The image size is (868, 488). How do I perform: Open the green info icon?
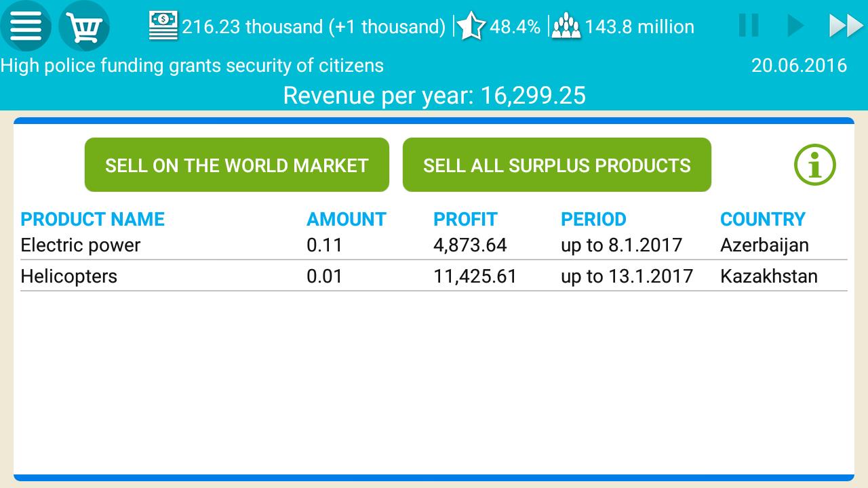point(814,165)
